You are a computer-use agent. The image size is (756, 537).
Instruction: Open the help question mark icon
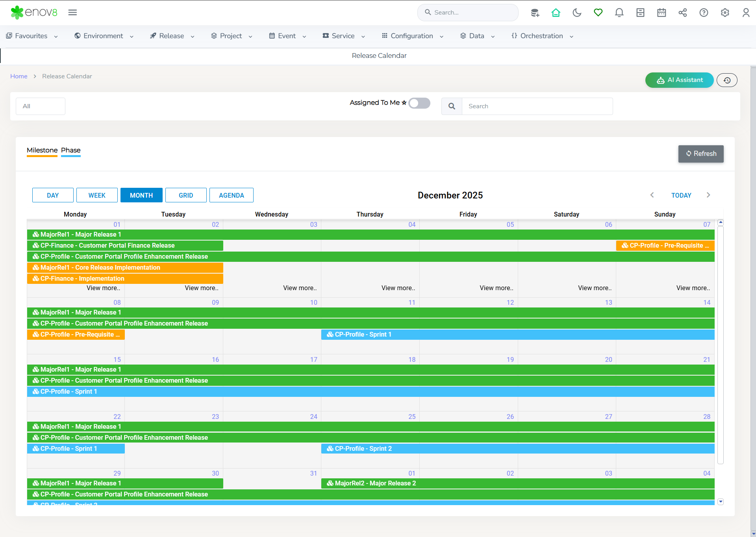(x=704, y=13)
